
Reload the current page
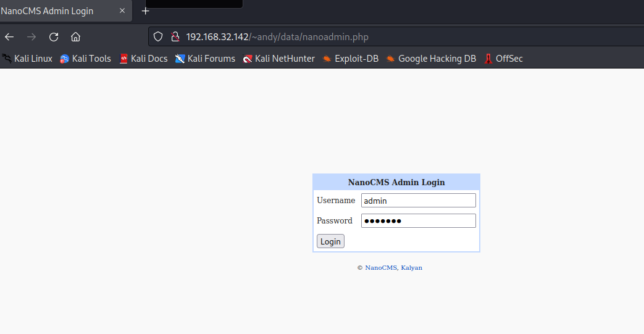coord(54,36)
